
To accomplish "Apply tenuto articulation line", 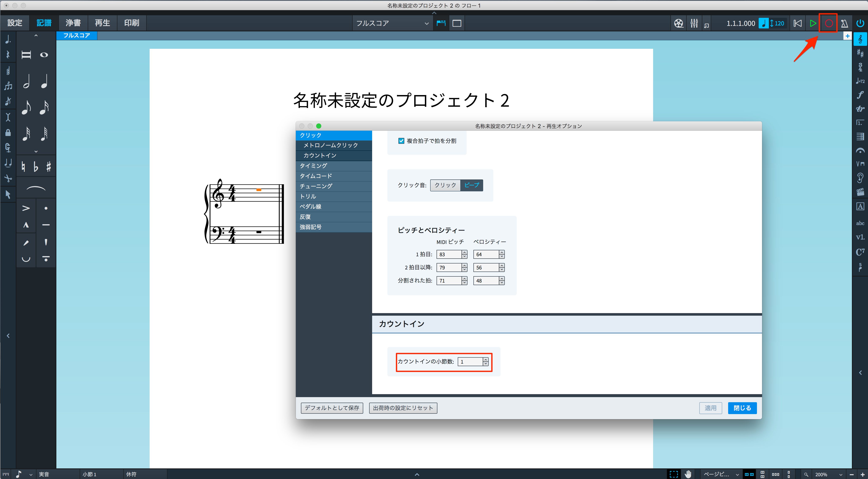I will (46, 225).
